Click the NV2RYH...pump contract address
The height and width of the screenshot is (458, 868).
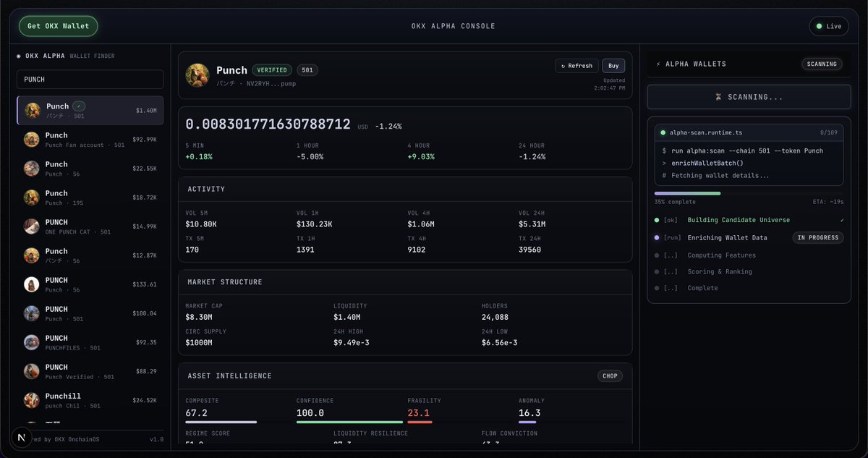271,84
